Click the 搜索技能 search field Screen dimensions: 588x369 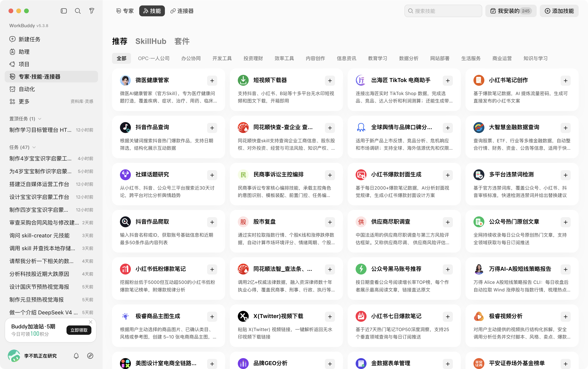pos(443,11)
